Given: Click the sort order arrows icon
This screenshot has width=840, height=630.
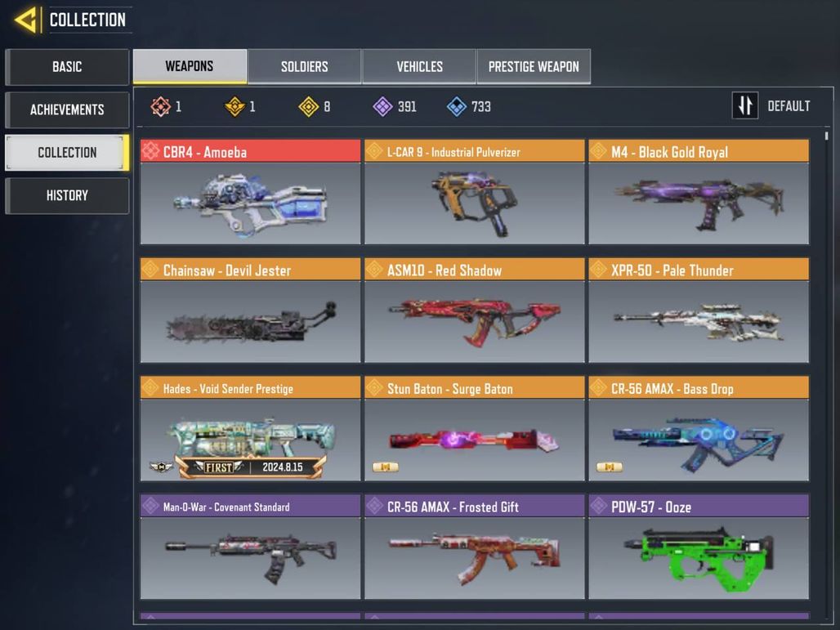Looking at the screenshot, I should click(745, 105).
